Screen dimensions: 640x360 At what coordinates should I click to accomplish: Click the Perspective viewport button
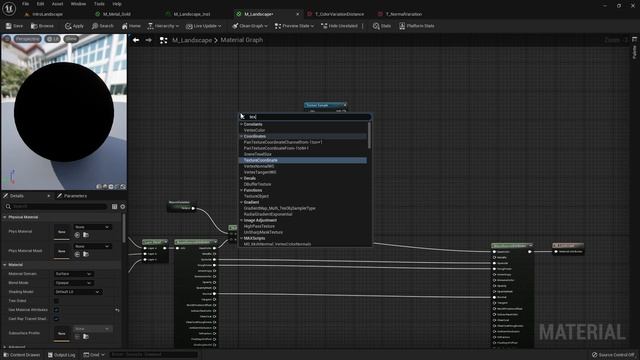[x=28, y=39]
